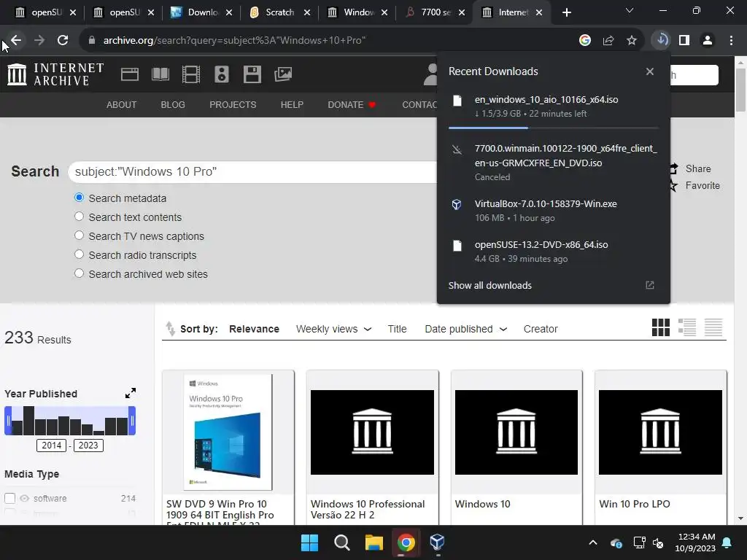Screen dimensions: 747x560
Task: Open a new browser tab
Action: pyautogui.click(x=566, y=12)
